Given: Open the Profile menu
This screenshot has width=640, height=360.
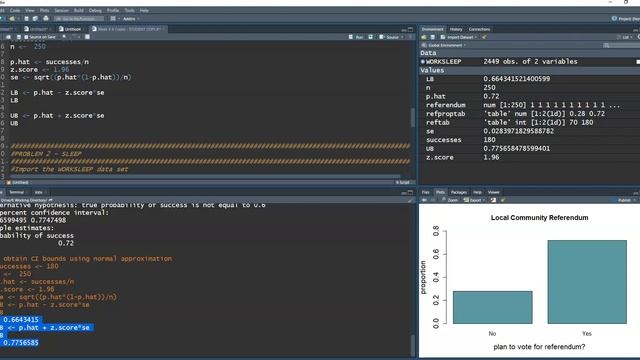Looking at the screenshot, I should point(113,10).
